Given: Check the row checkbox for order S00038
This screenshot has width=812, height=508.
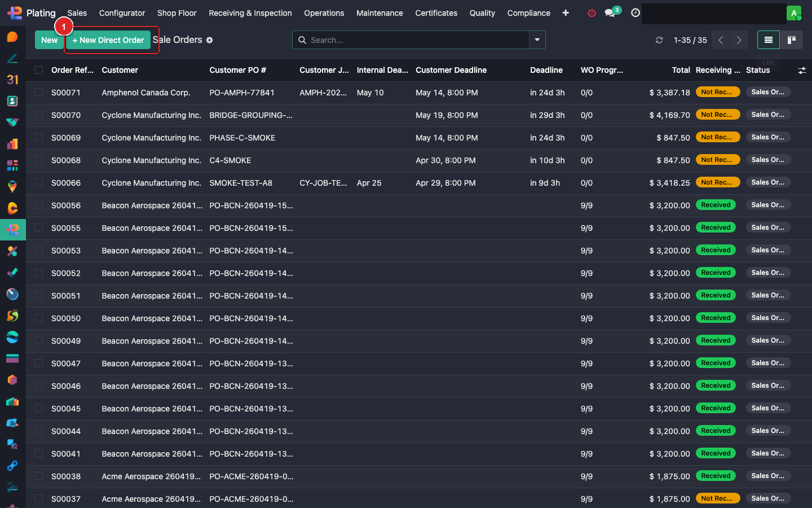Looking at the screenshot, I should [x=38, y=476].
